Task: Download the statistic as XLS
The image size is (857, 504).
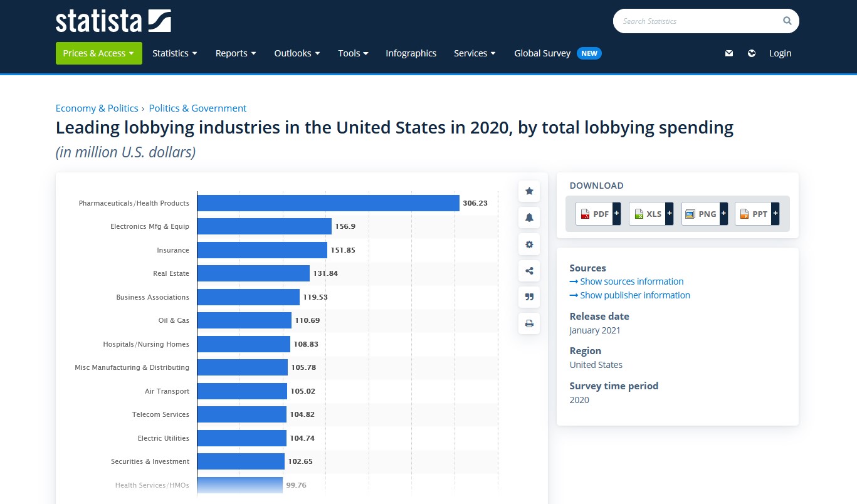Action: (x=647, y=214)
